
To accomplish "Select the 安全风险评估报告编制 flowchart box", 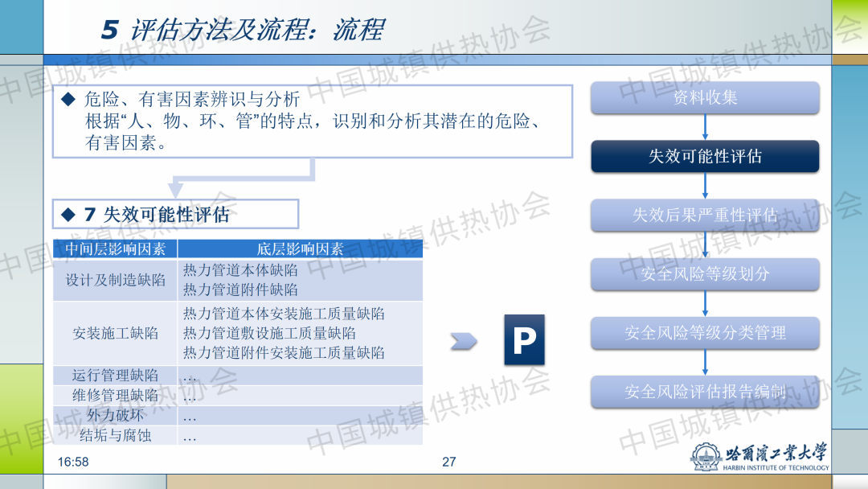I will [705, 392].
